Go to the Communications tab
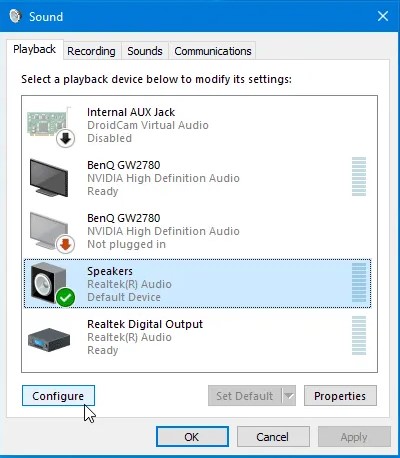 (213, 51)
